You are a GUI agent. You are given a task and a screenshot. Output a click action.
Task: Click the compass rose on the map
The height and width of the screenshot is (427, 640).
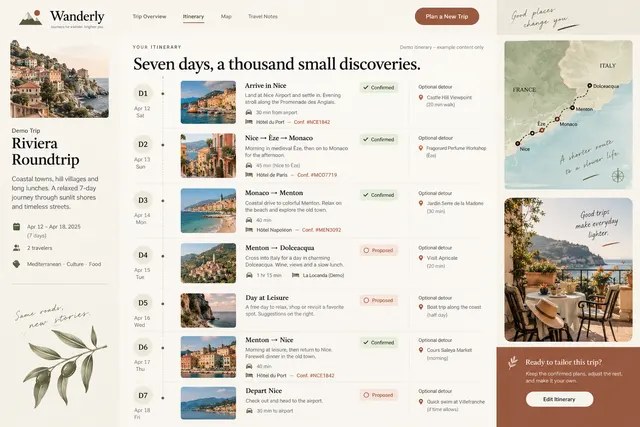click(x=618, y=176)
